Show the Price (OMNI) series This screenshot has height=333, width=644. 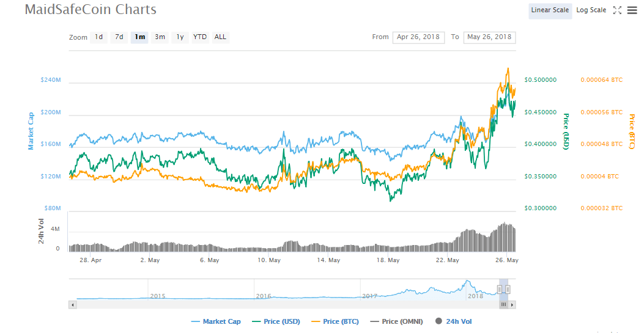[x=398, y=321]
